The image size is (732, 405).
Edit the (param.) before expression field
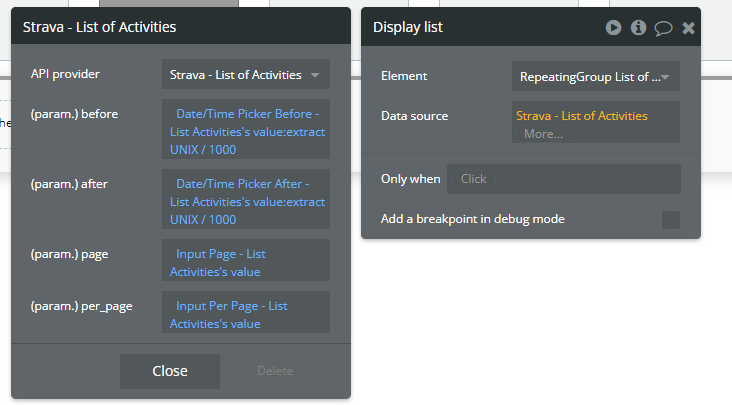tap(246, 130)
